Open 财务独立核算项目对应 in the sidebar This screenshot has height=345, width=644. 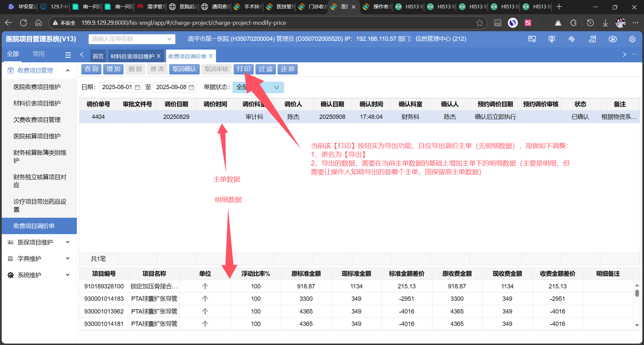point(39,181)
